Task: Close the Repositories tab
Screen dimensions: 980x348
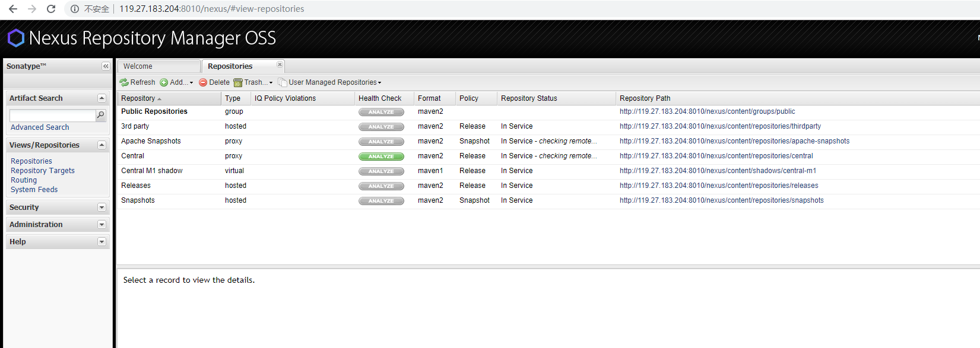Action: tap(280, 65)
